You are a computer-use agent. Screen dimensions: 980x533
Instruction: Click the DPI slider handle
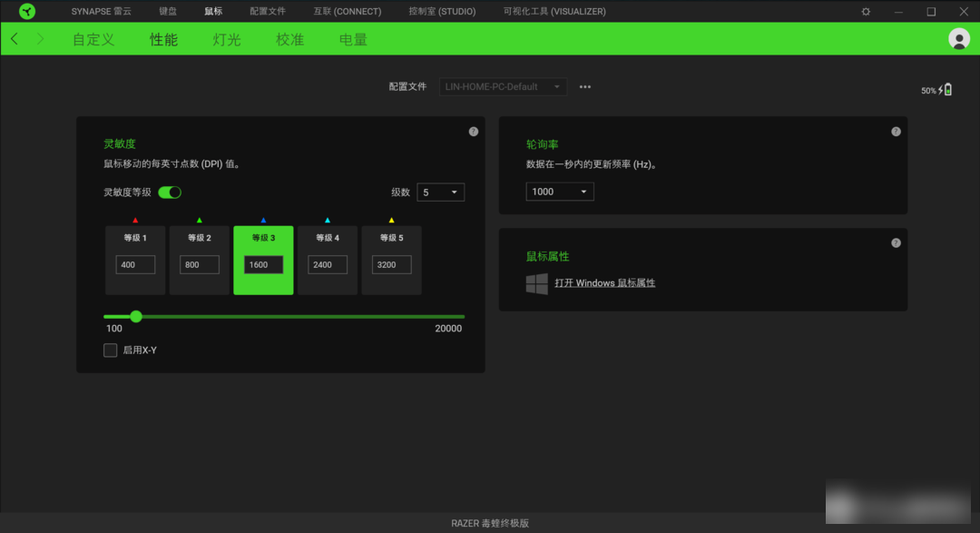point(136,317)
